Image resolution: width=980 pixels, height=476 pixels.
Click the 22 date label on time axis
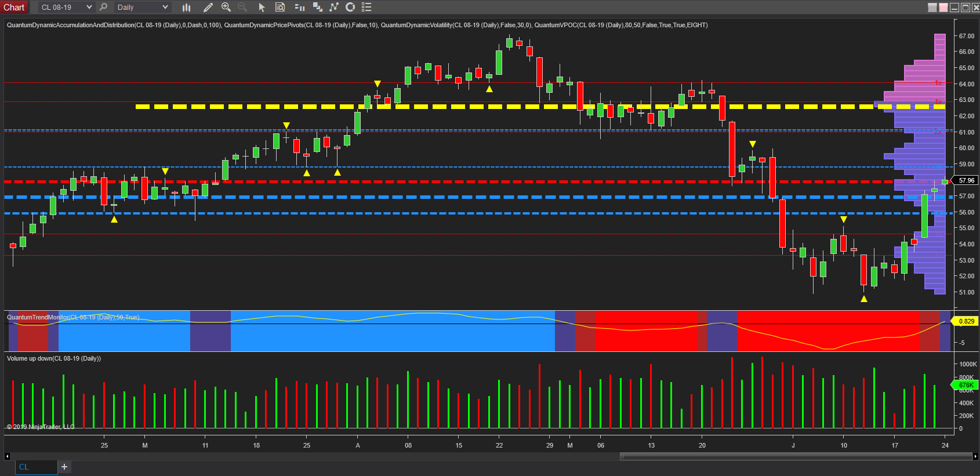[499, 445]
